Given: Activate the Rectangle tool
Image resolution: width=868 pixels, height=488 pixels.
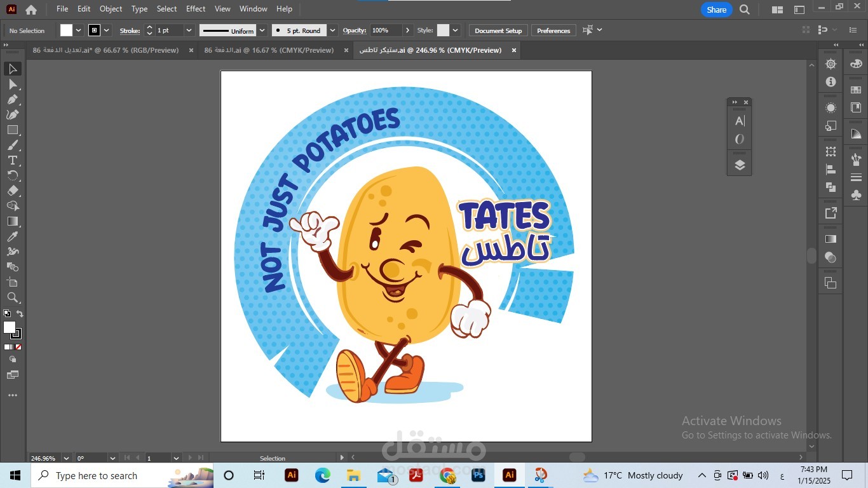Looking at the screenshot, I should [12, 130].
